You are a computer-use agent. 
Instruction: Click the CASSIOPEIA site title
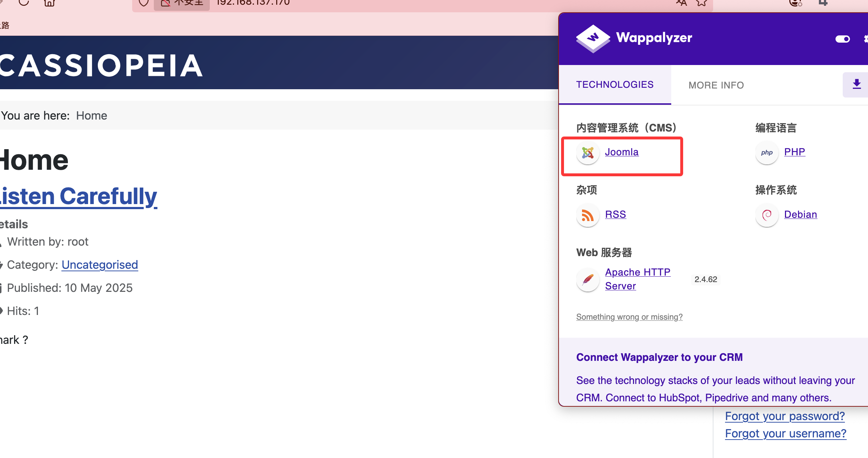click(101, 66)
